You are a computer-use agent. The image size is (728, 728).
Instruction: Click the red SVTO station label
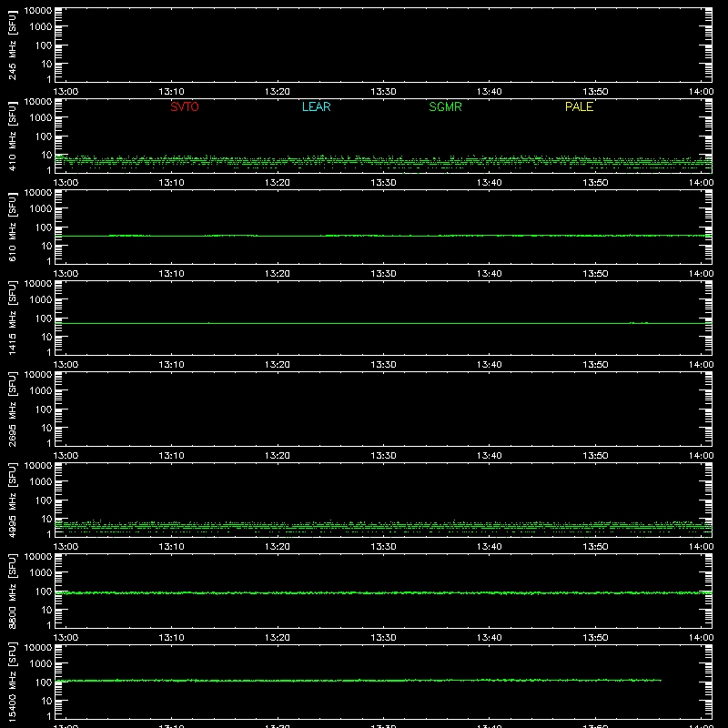coord(185,106)
